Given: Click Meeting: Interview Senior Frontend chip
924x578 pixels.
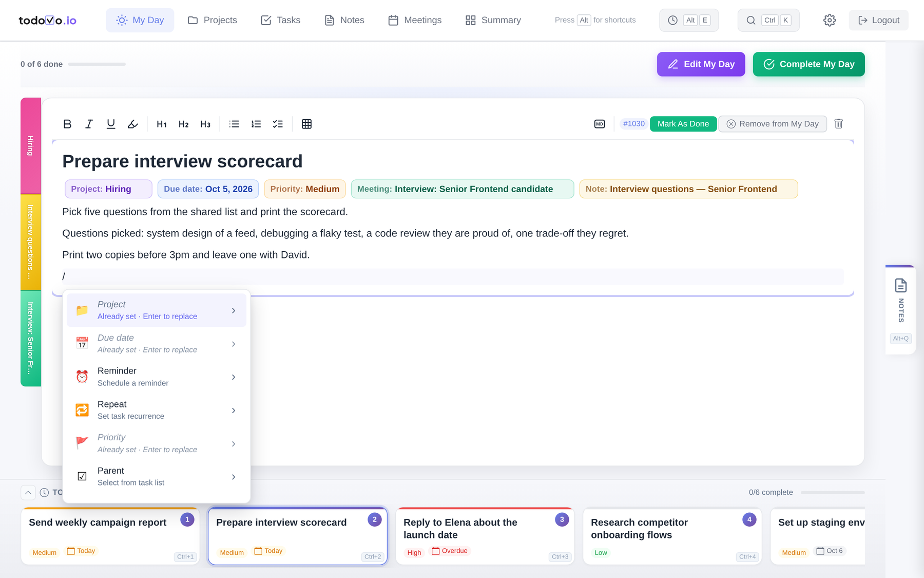Looking at the screenshot, I should (x=463, y=189).
